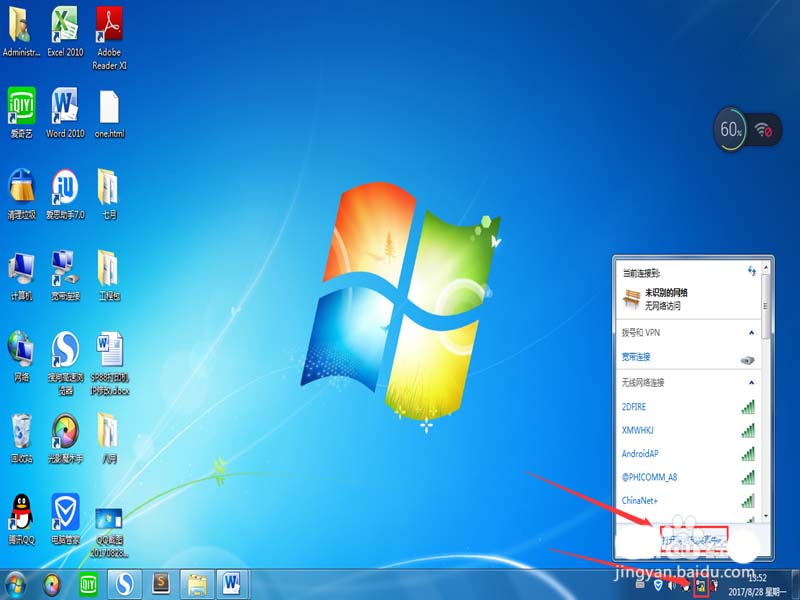Open the SP88 printer docx file
The height and width of the screenshot is (600, 800).
click(x=109, y=363)
